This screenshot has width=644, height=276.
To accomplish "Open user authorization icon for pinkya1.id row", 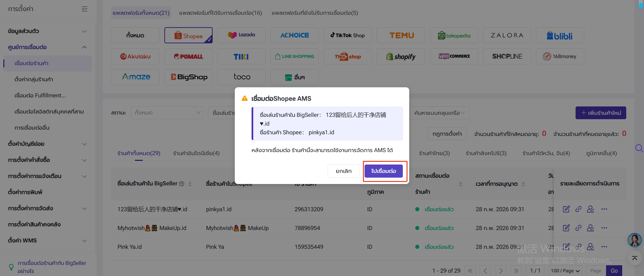I will coord(590,209).
